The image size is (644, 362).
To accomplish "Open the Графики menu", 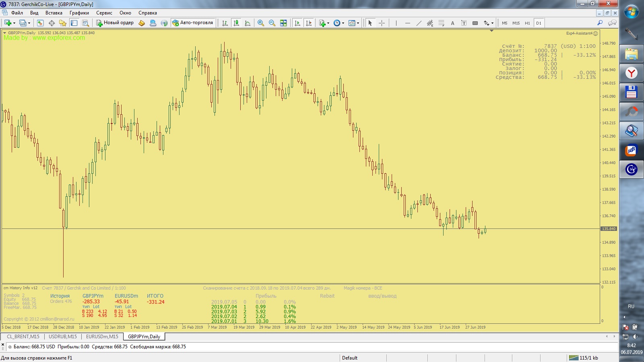I will (79, 13).
